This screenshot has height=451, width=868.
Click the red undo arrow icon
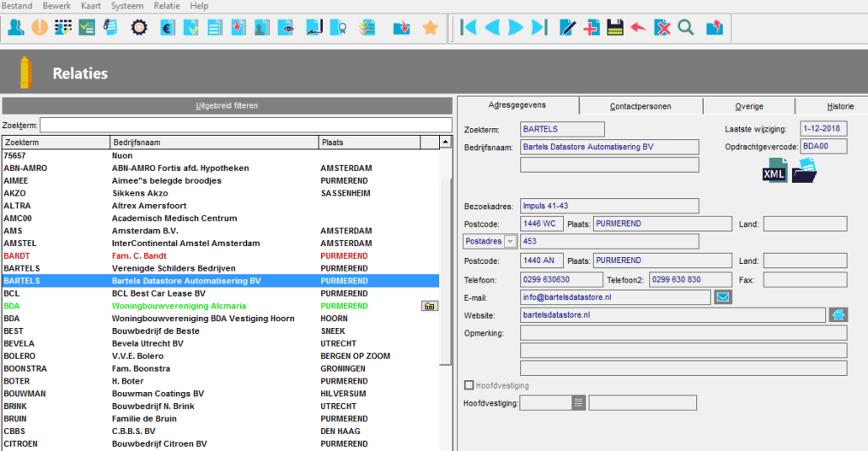coord(638,27)
